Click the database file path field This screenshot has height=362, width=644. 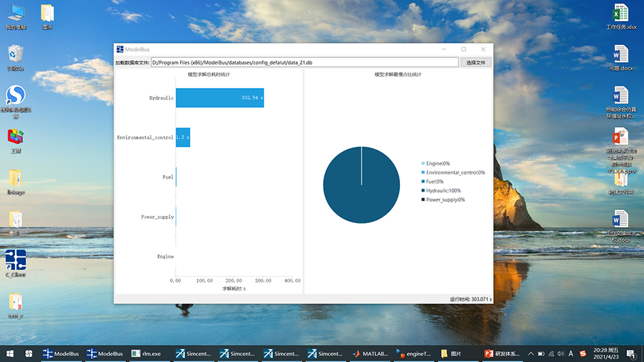tap(304, 62)
